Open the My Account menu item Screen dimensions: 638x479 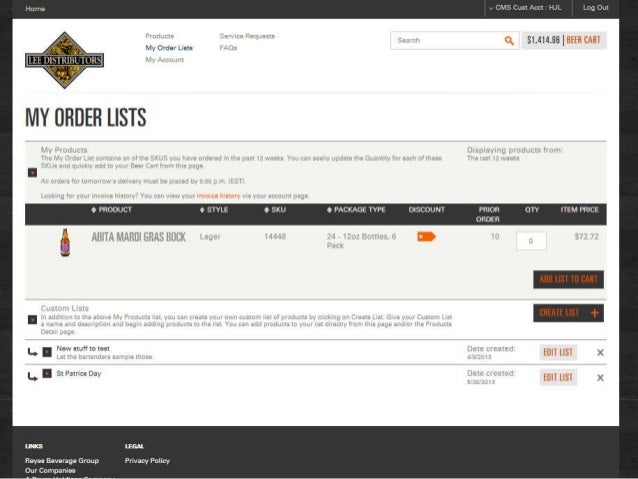165,60
